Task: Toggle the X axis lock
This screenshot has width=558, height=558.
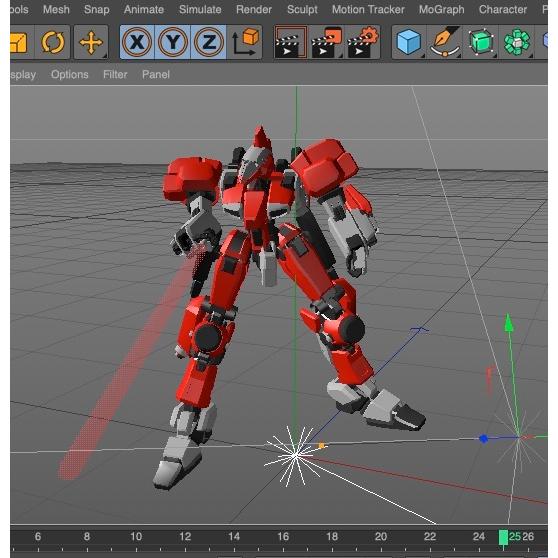Action: (137, 42)
